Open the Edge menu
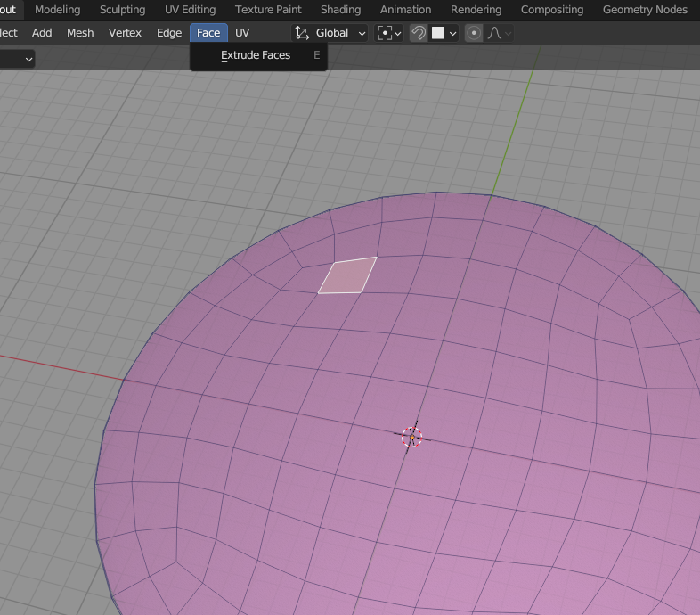Image resolution: width=700 pixels, height=615 pixels. point(169,33)
